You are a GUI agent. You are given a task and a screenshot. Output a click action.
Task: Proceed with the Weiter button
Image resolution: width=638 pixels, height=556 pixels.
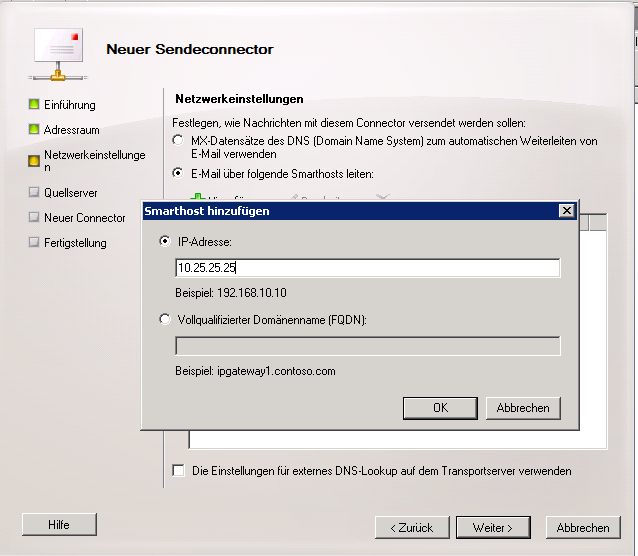pyautogui.click(x=493, y=528)
